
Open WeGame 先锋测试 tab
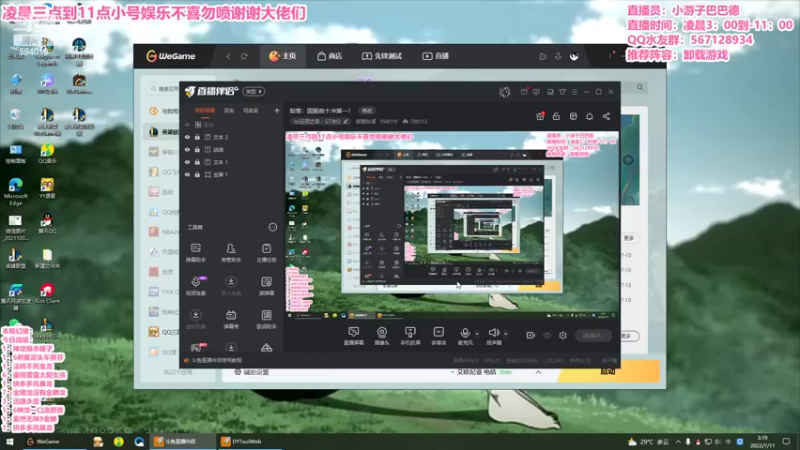click(x=382, y=56)
